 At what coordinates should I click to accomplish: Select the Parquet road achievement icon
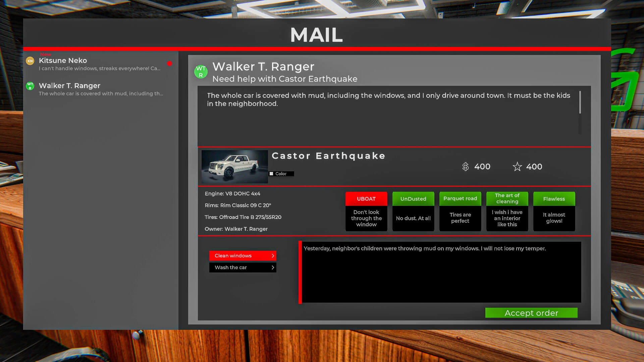click(x=460, y=198)
